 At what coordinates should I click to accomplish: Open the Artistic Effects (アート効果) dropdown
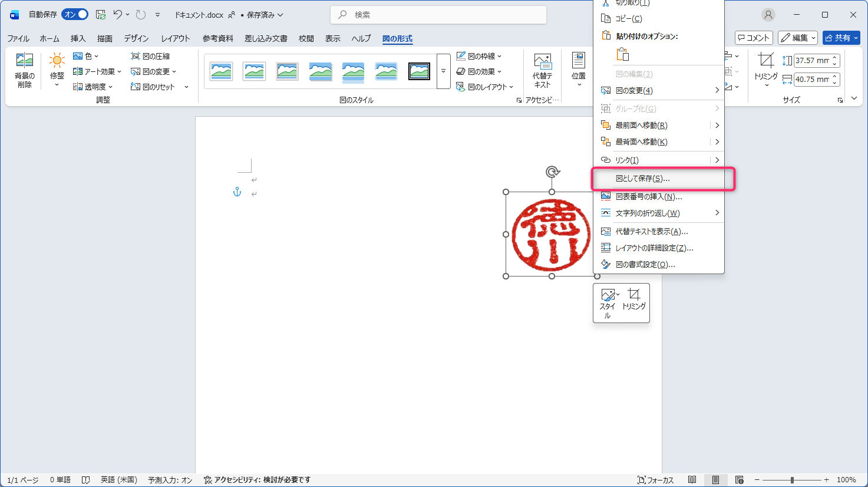coord(97,71)
